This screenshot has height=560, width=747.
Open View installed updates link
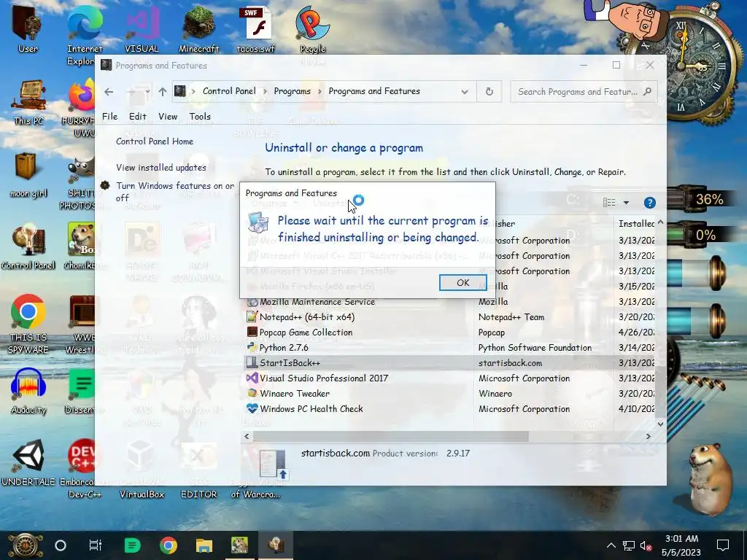tap(161, 168)
